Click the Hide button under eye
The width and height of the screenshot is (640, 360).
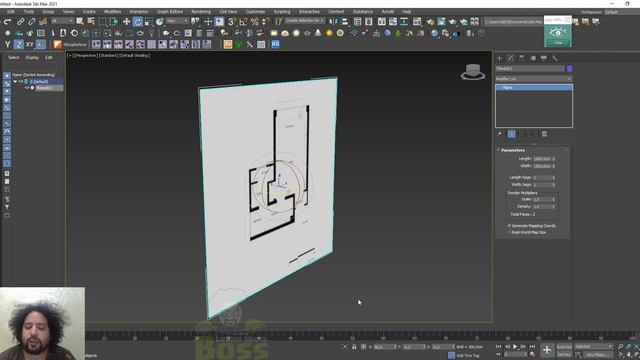pos(558,42)
